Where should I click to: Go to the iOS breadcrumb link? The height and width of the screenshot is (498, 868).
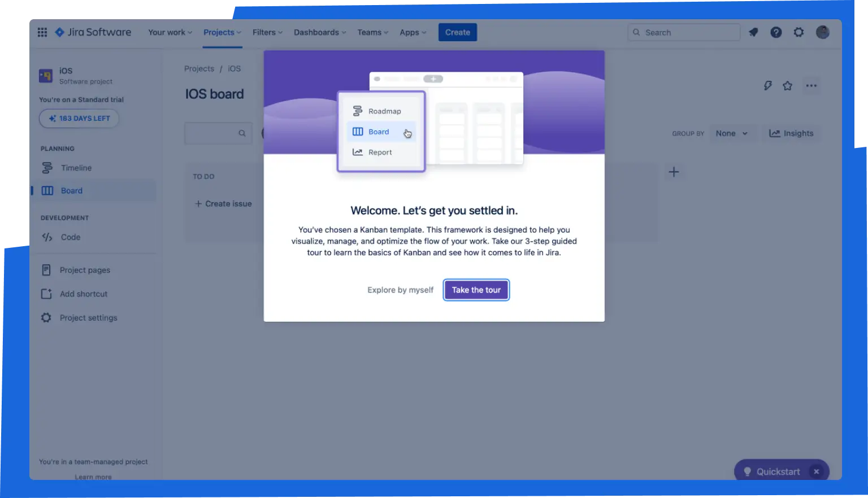pyautogui.click(x=235, y=69)
